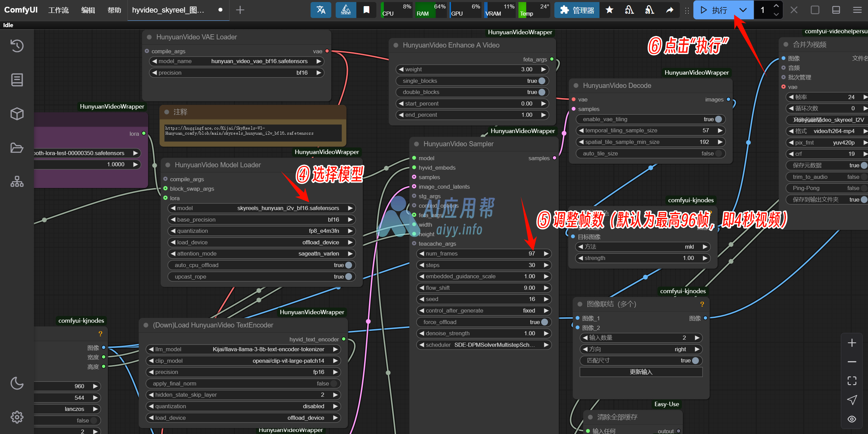
Task: Toggle single_blocks switch
Action: [542, 81]
